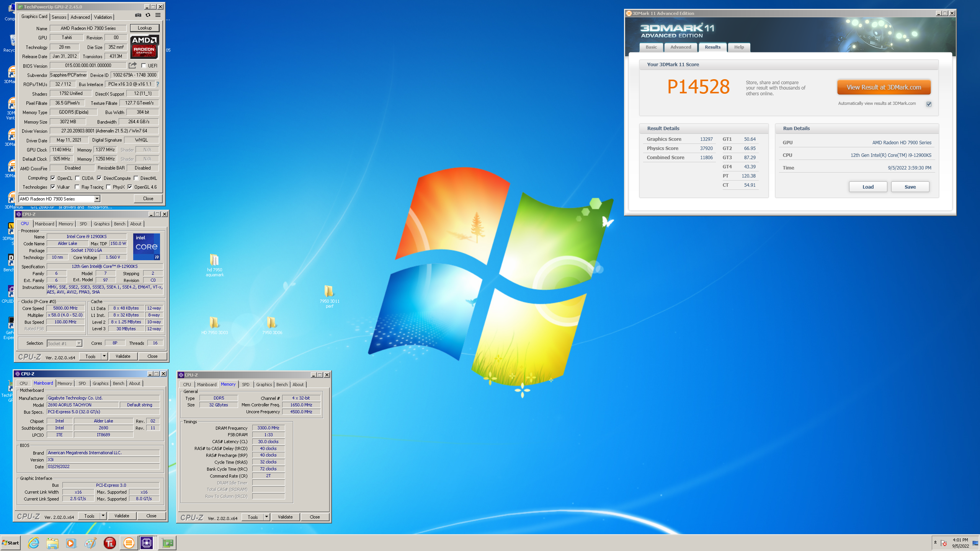
Task: Expand Tools dropdown arrow in CPU tab window
Action: coord(104,356)
